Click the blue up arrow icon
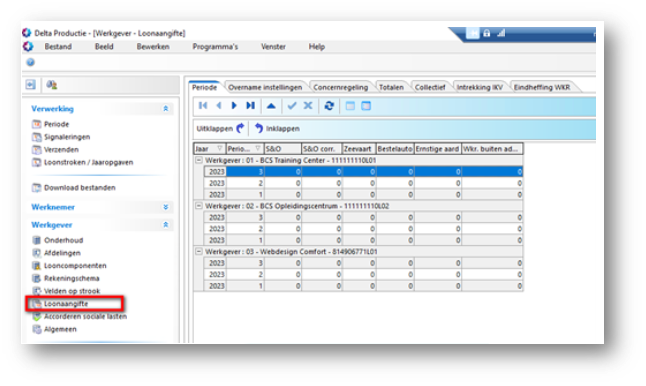 coord(271,106)
